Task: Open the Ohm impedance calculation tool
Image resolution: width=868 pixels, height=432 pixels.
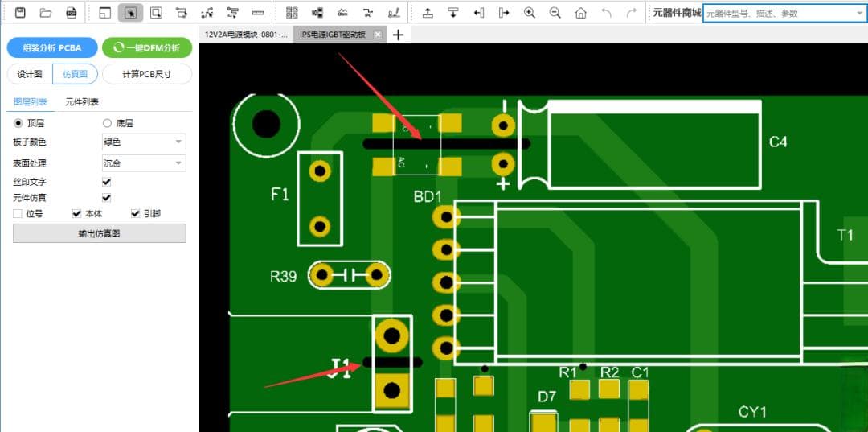Action: pos(342,13)
